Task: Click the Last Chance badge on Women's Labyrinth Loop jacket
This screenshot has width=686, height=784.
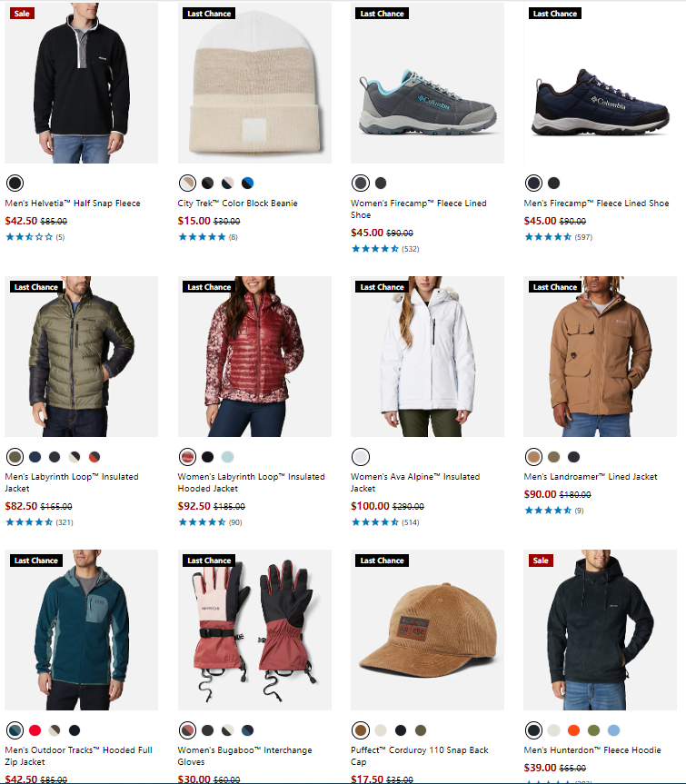Action: pos(209,287)
